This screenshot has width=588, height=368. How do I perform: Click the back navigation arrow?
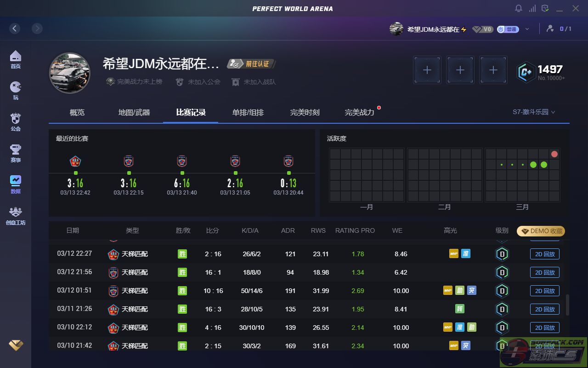(15, 29)
